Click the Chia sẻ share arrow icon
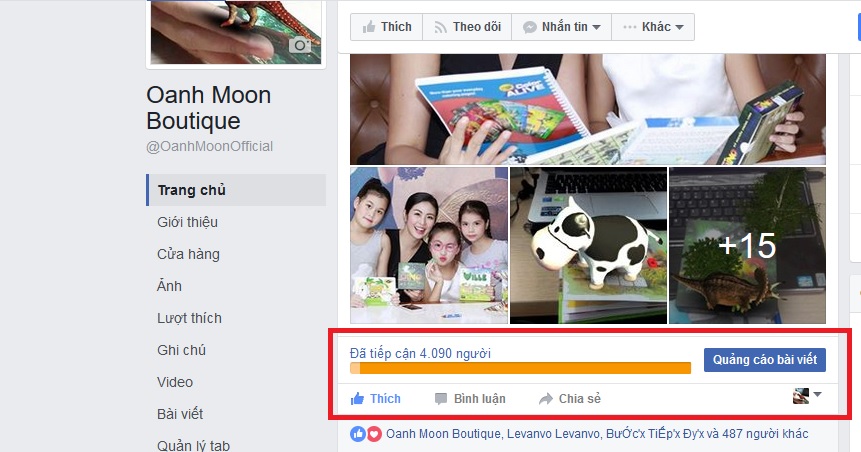Screen dimensions: 861x452 (546, 399)
